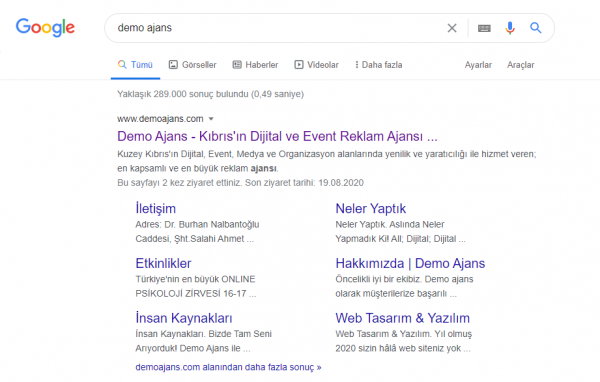
Task: Open the Haberler tab
Action: click(x=255, y=65)
